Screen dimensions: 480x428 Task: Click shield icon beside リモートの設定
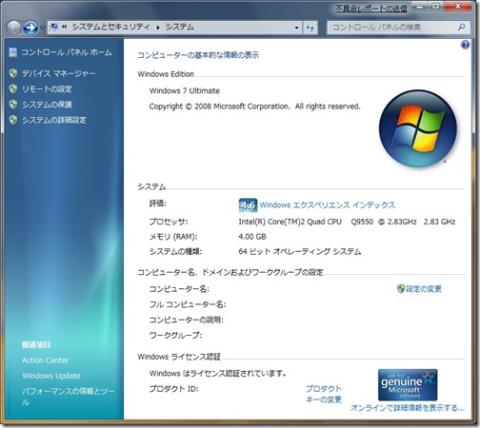13,89
